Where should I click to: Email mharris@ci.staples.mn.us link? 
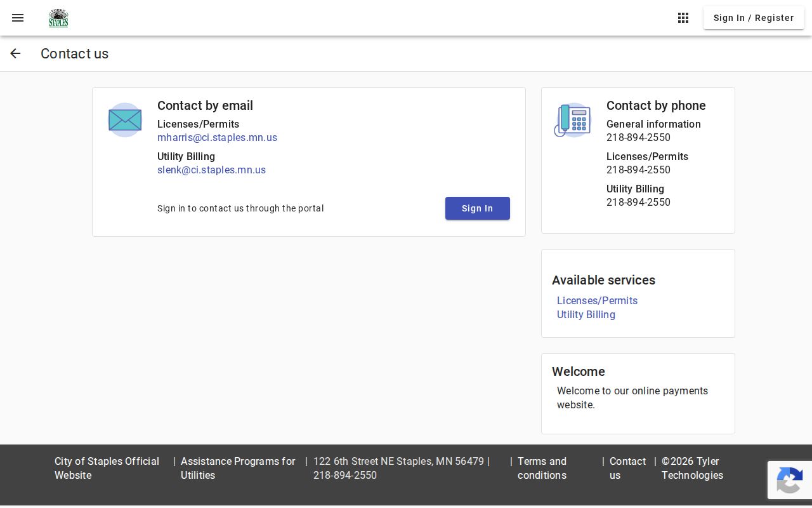(217, 138)
